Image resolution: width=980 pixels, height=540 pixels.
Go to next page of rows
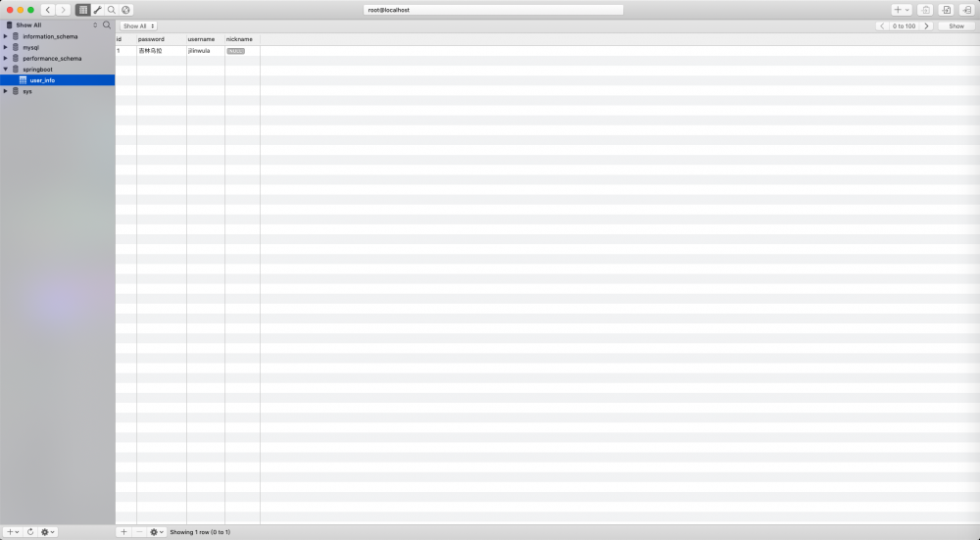pos(927,26)
